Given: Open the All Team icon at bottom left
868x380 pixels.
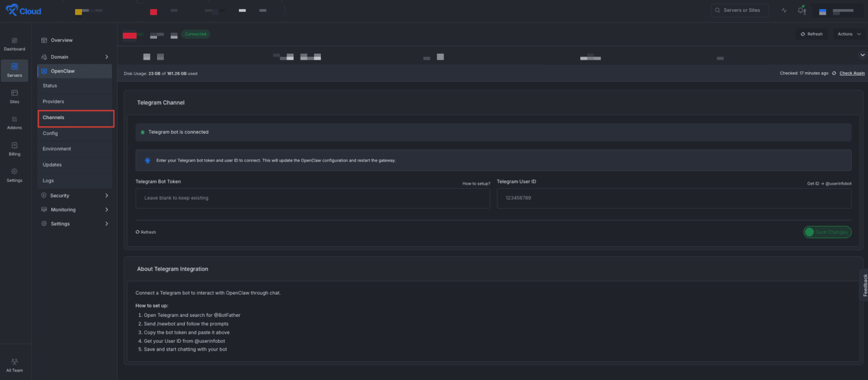Looking at the screenshot, I should (x=15, y=364).
